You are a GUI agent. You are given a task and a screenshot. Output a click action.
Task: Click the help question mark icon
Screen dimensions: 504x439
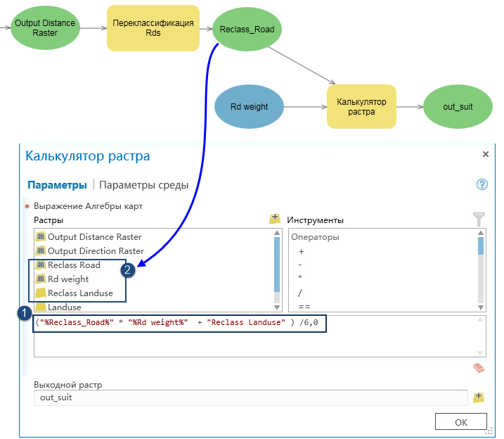[482, 185]
